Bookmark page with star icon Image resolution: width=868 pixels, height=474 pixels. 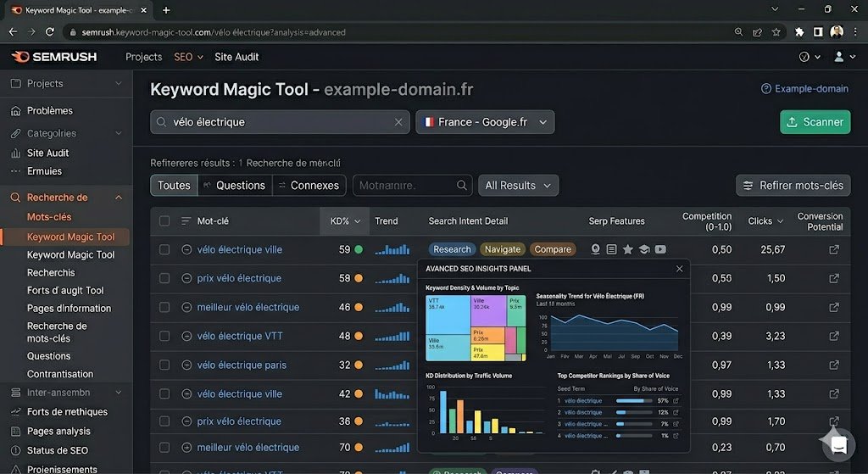(x=776, y=32)
